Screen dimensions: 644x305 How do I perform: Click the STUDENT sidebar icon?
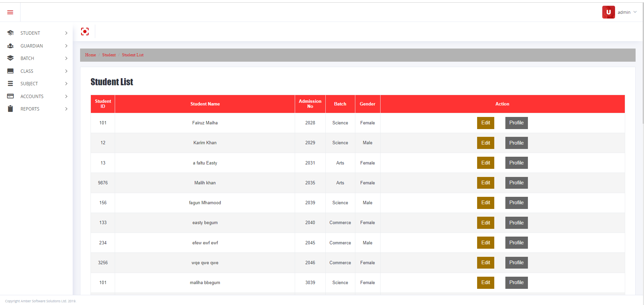[10, 33]
